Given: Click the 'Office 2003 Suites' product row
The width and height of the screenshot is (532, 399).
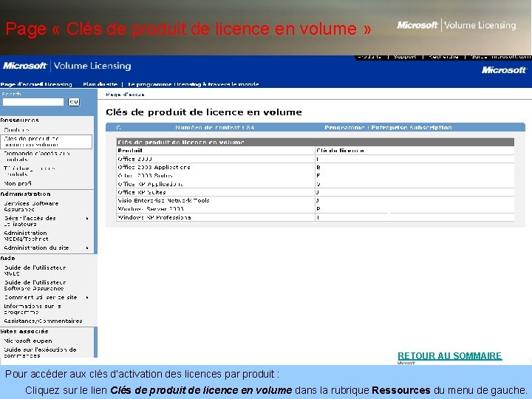Looking at the screenshot, I should 316,176.
